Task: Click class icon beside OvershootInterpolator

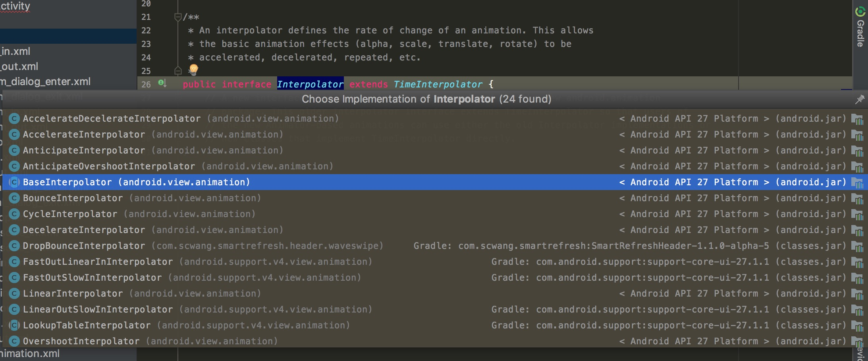Action: pyautogui.click(x=14, y=341)
